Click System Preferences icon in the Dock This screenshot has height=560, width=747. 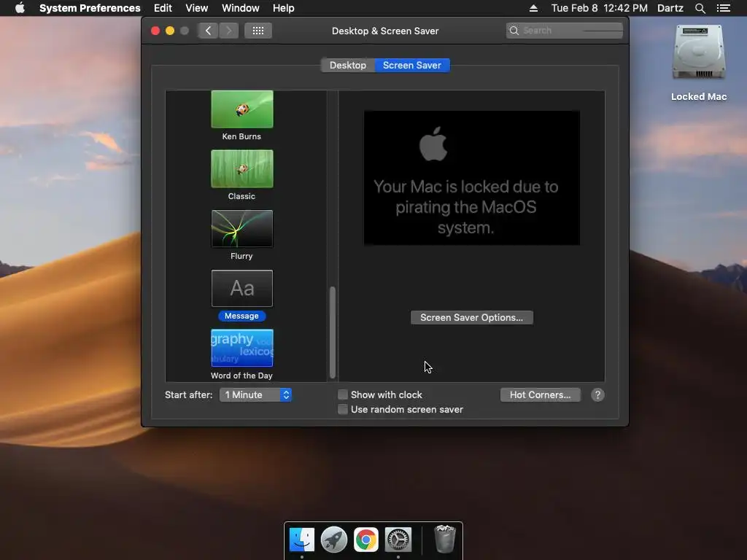click(x=398, y=540)
